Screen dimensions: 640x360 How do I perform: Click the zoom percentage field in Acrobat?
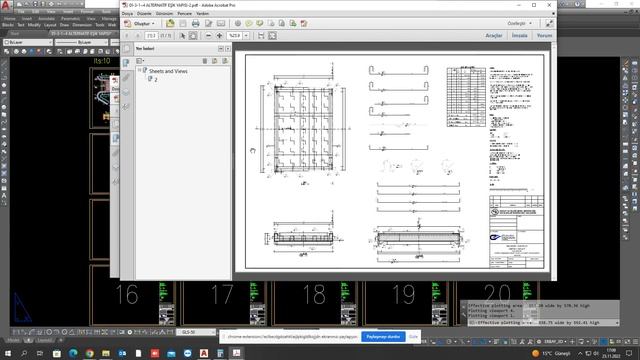(235, 36)
